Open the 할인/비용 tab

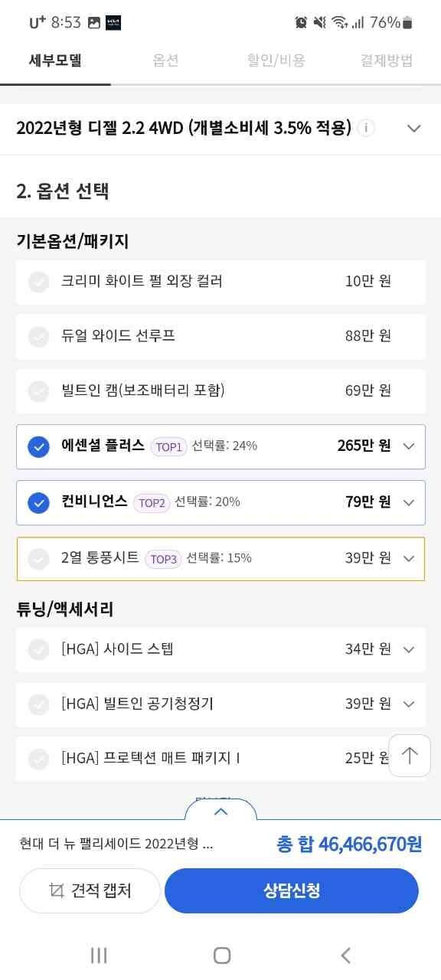click(276, 61)
